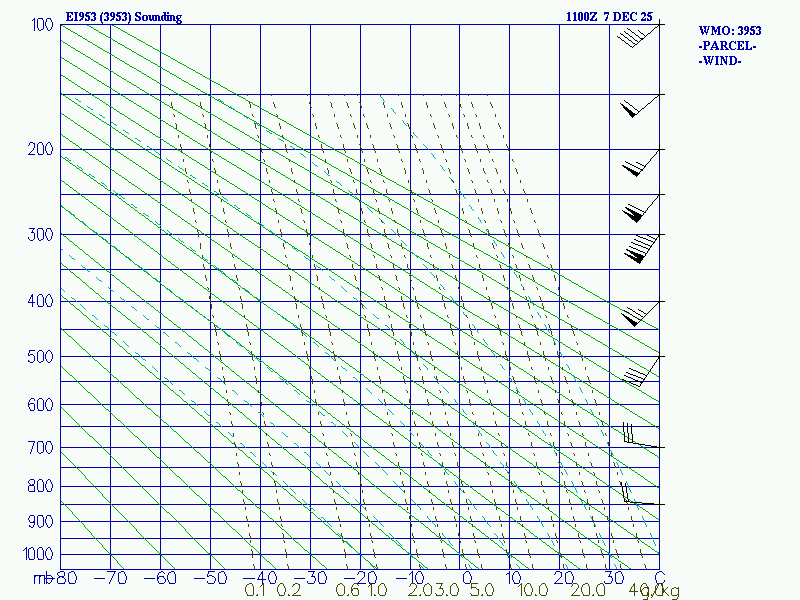The width and height of the screenshot is (800, 600).
Task: Click the wind barb at 150 mb
Action: tap(641, 105)
